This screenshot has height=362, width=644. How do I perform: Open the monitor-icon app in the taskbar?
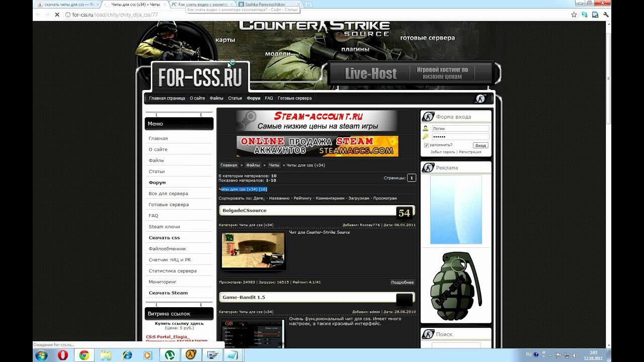[x=212, y=355]
